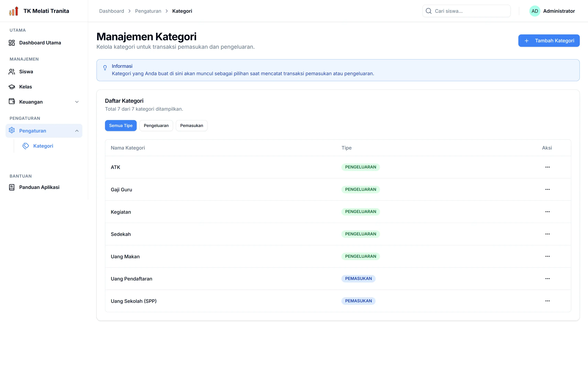Screen dimensions: 588x367
Task: Open actions dropdown for Sedekah row
Action: (547, 234)
